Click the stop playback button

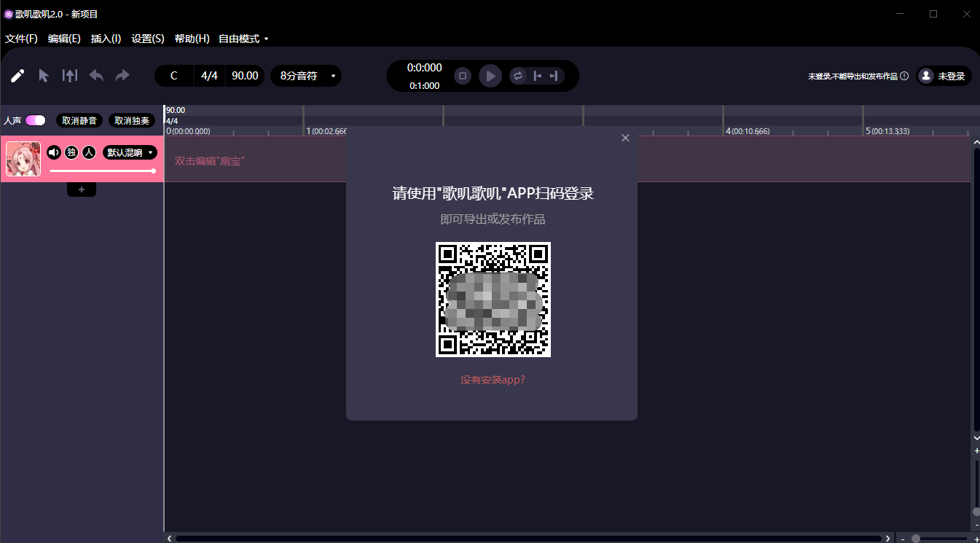pyautogui.click(x=463, y=76)
